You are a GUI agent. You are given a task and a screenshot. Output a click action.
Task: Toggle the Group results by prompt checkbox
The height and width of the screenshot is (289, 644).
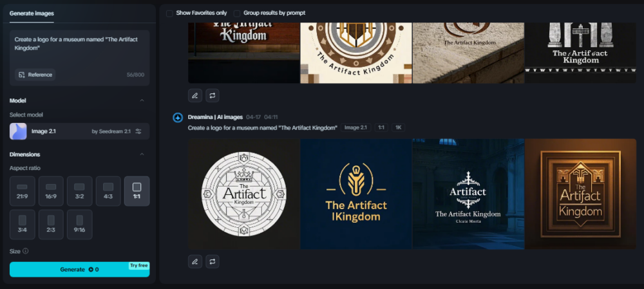(x=237, y=13)
